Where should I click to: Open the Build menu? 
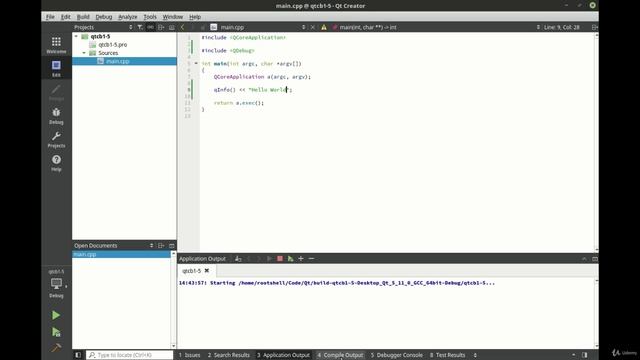tap(83, 17)
